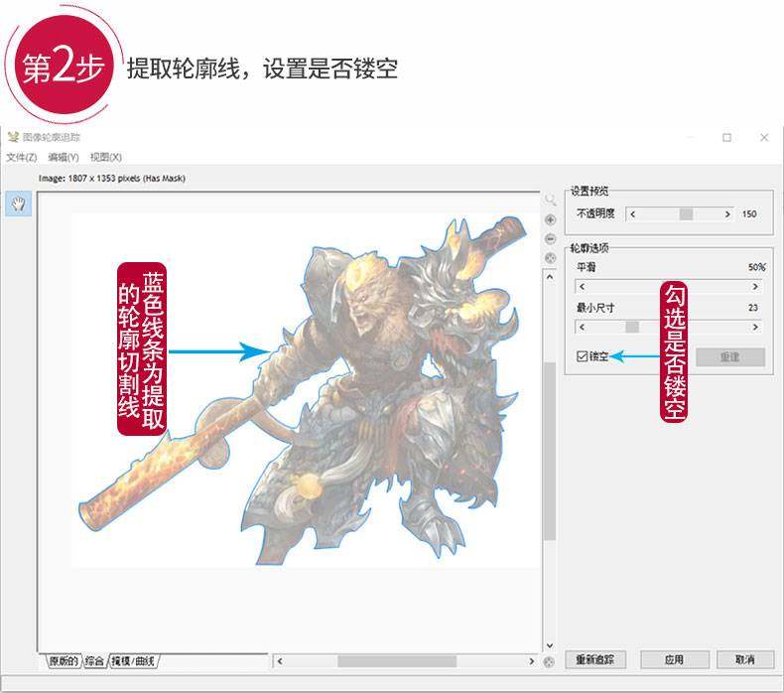Screen dimensions: 784x693
Task: Click the zoom in plus icon
Action: [550, 219]
